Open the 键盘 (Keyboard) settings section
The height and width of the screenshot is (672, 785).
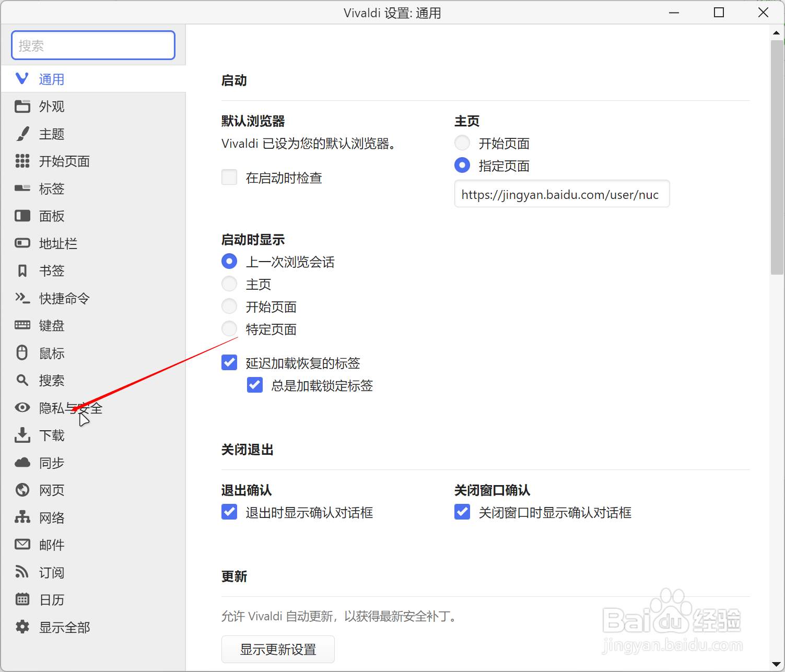click(51, 325)
